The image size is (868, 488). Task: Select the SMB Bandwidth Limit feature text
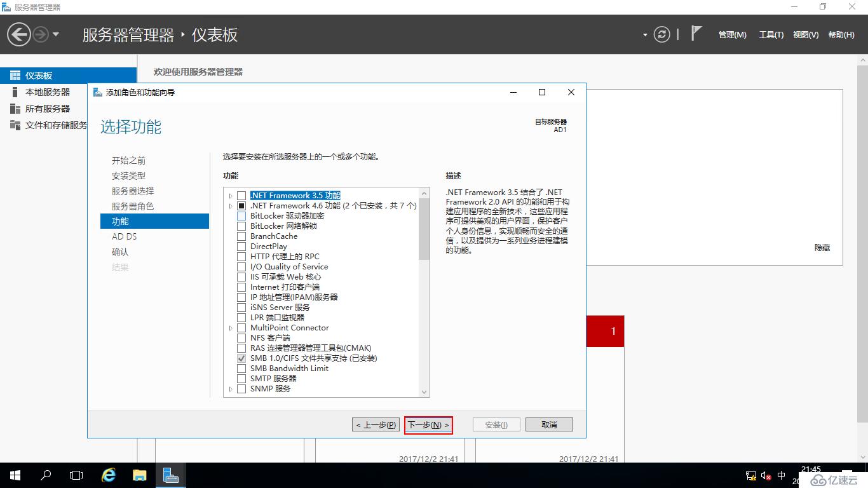tap(290, 369)
